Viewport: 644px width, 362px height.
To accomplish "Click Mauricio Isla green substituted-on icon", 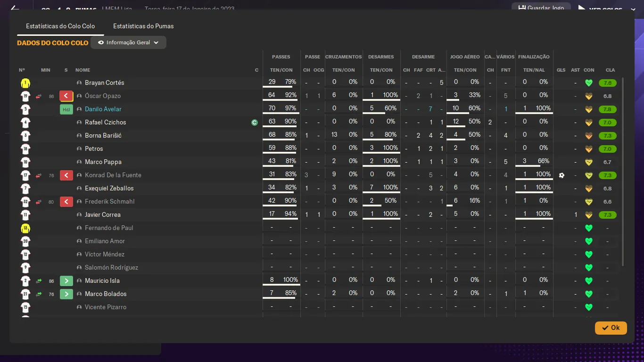I will tap(66, 281).
